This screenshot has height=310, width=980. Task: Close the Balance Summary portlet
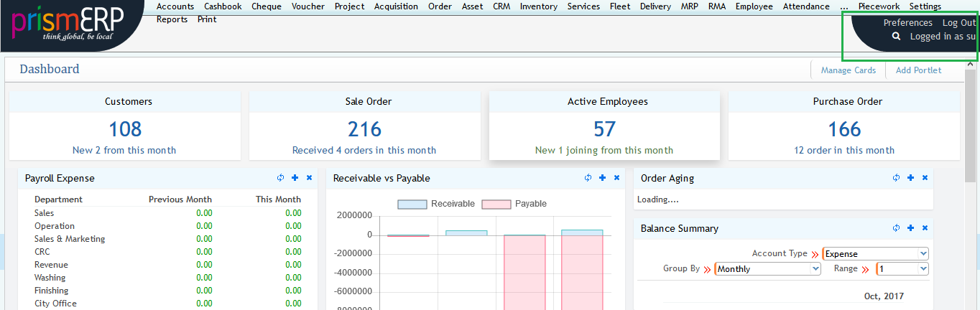pyautogui.click(x=925, y=228)
